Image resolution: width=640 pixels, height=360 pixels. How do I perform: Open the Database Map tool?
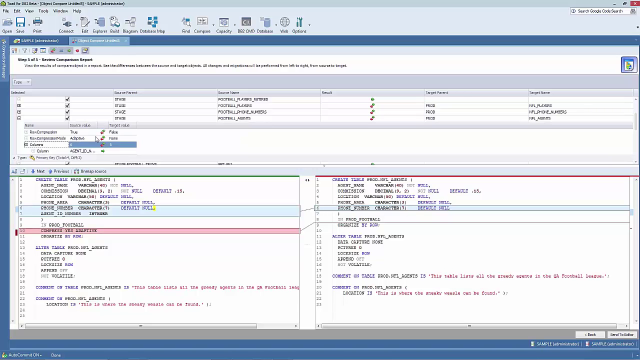point(152,25)
